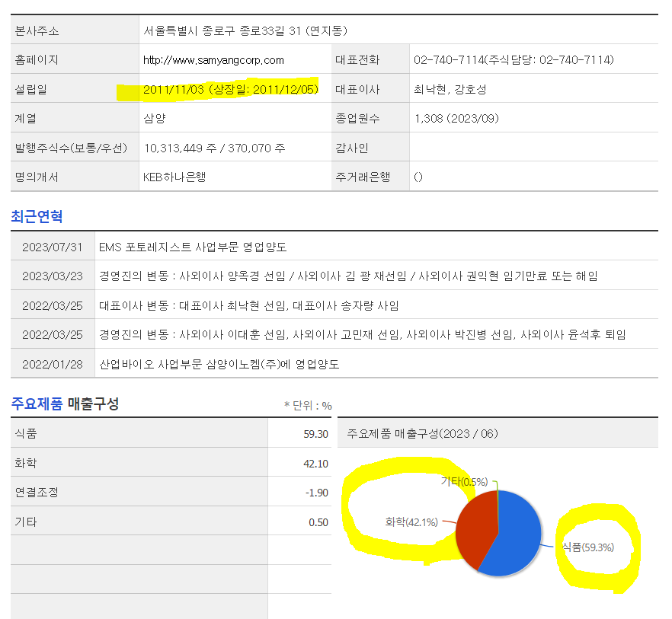This screenshot has height=619, width=672.
Task: Select the employee count 1,308 (2023/09)
Action: click(x=456, y=119)
